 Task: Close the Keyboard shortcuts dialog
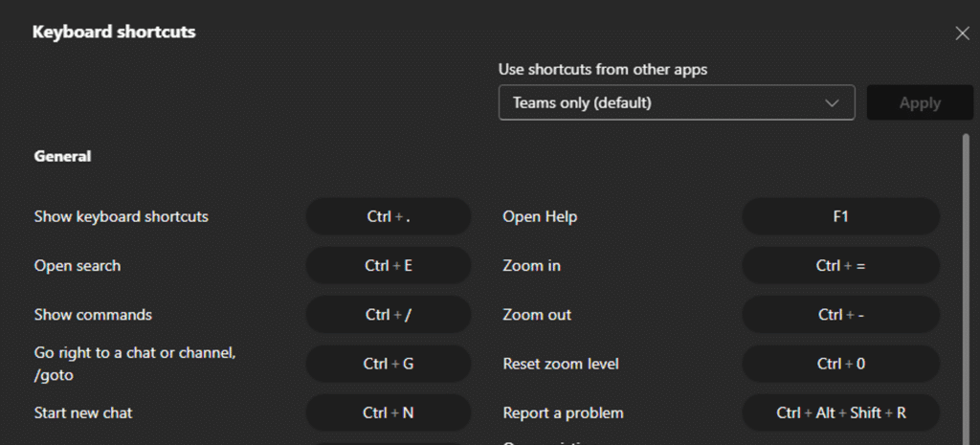point(962,33)
